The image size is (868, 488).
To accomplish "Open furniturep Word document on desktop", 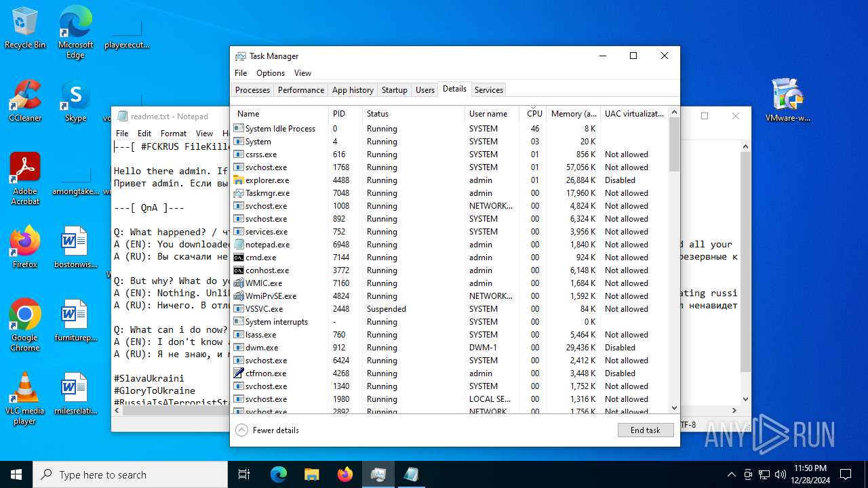I will pyautogui.click(x=75, y=321).
